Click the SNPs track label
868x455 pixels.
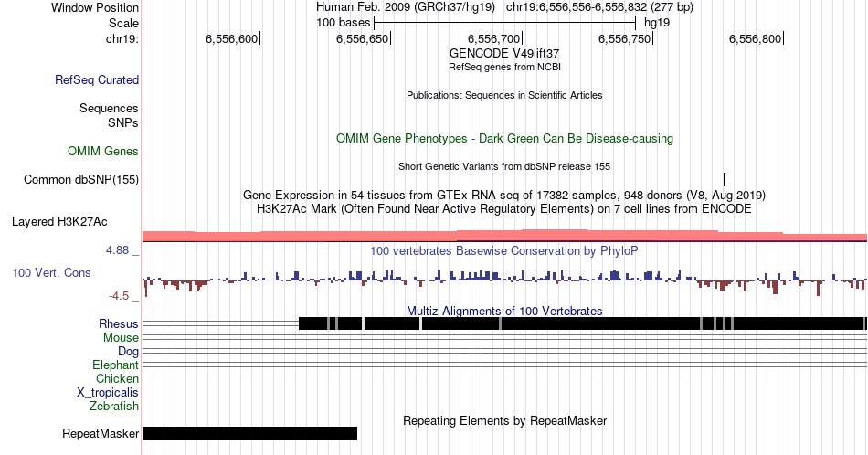click(x=123, y=122)
